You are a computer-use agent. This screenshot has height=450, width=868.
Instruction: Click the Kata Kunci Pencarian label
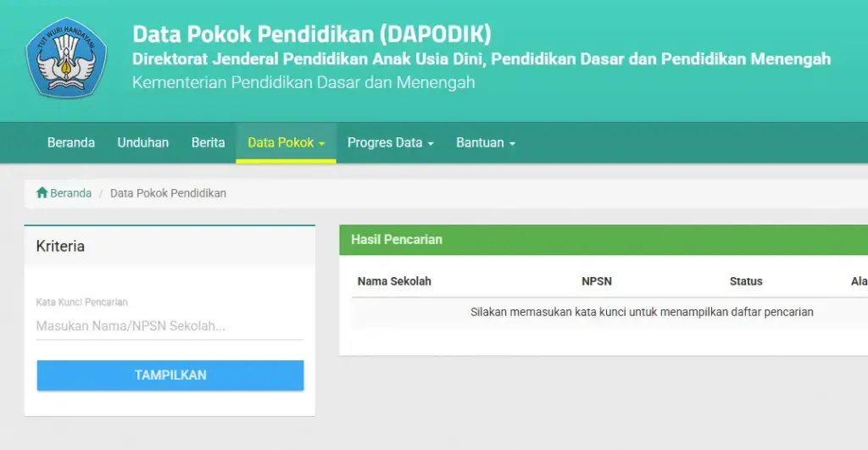[x=82, y=303]
